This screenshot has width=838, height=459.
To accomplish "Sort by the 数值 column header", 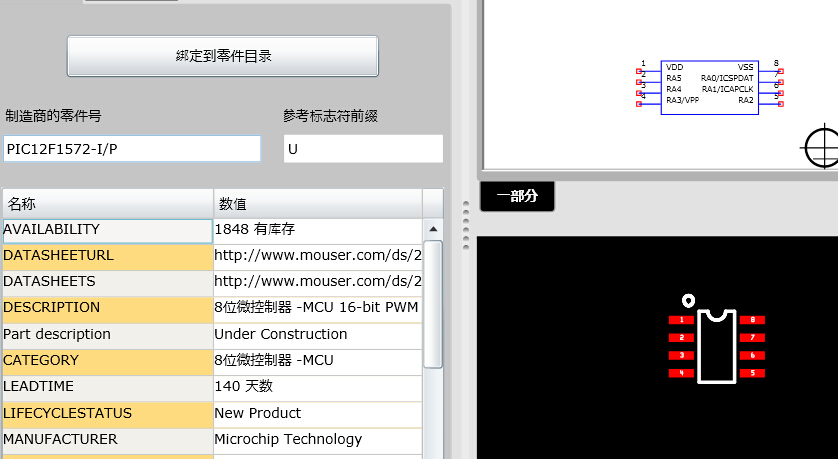I will pyautogui.click(x=318, y=204).
